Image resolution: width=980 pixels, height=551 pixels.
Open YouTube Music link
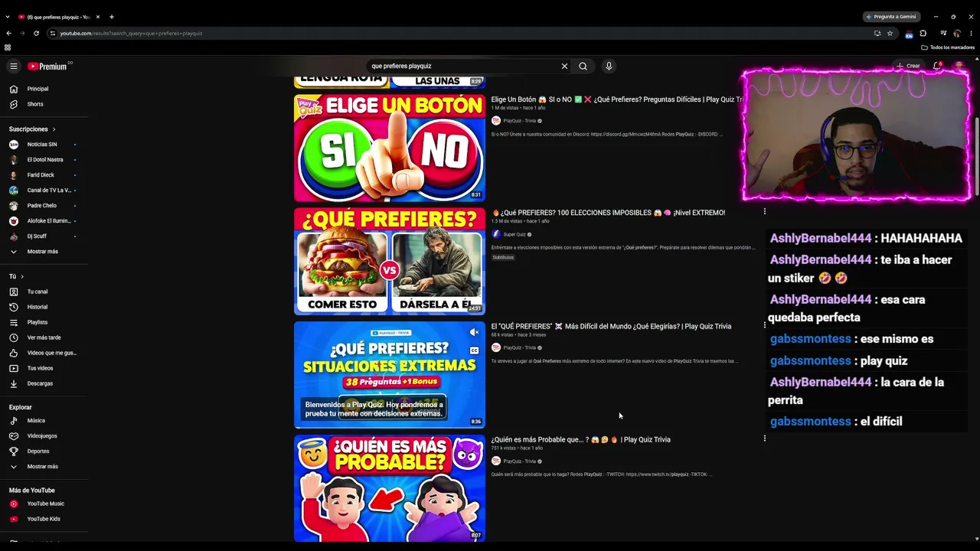click(x=44, y=504)
